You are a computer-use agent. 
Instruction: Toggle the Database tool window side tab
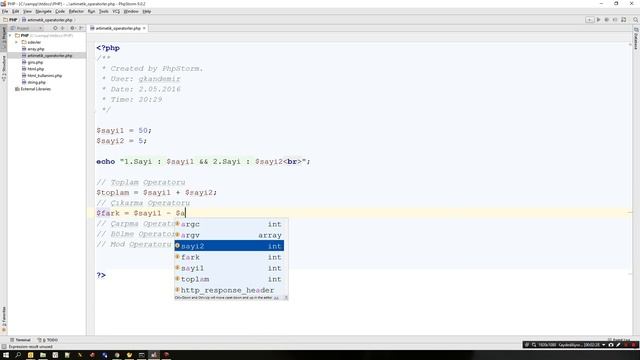pos(636,38)
